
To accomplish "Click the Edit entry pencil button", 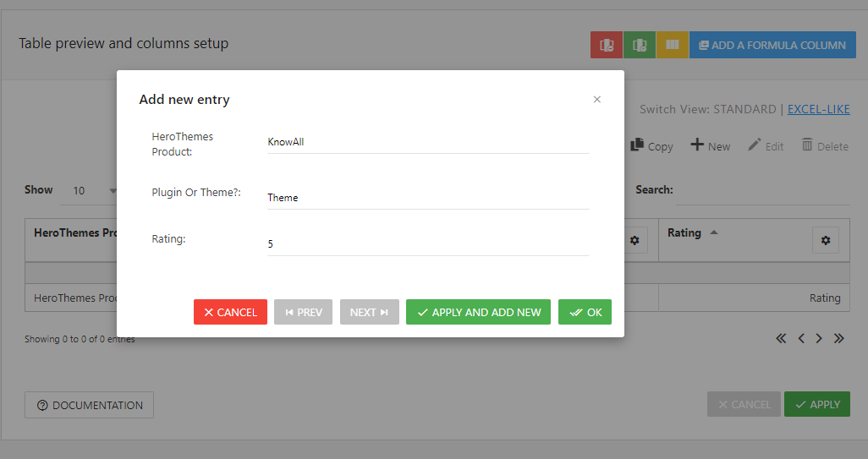I will point(766,146).
